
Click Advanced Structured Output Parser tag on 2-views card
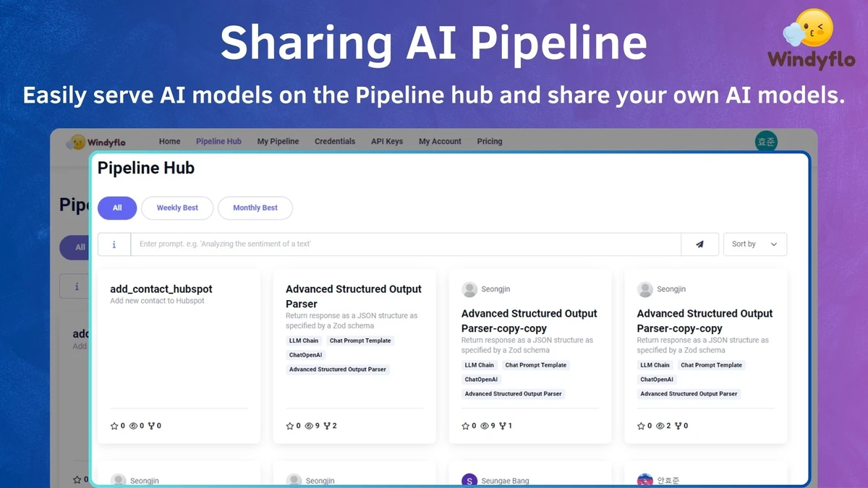(x=689, y=394)
